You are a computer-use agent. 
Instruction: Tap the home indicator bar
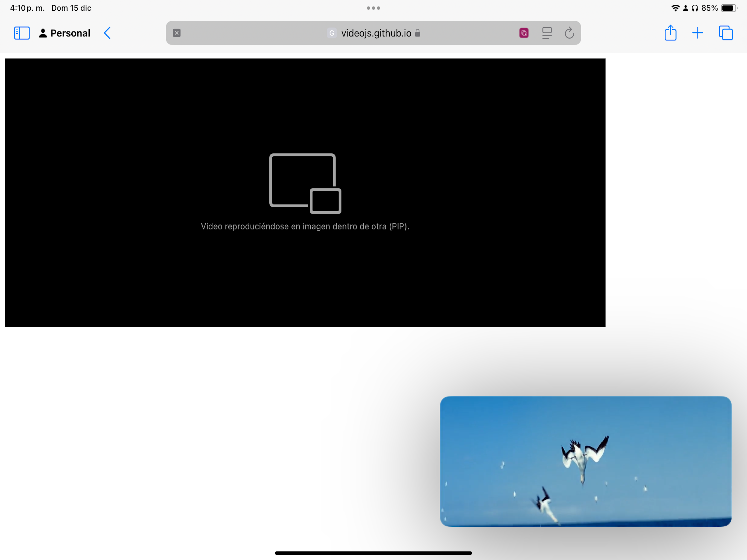[373, 553]
